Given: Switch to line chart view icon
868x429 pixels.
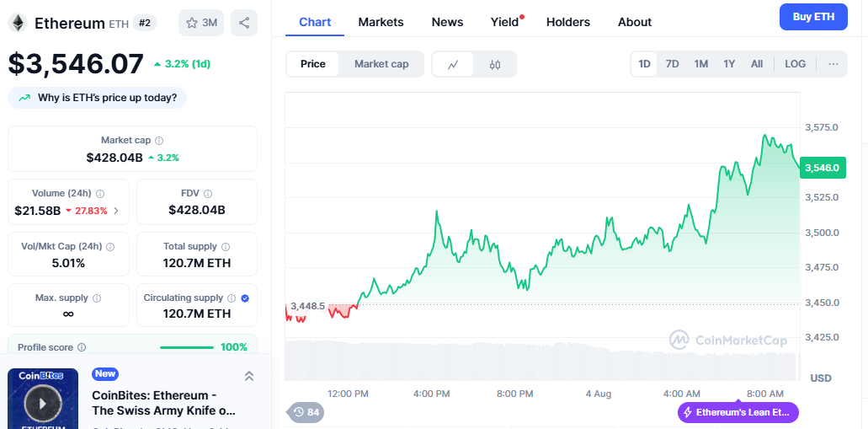Looking at the screenshot, I should click(x=453, y=64).
